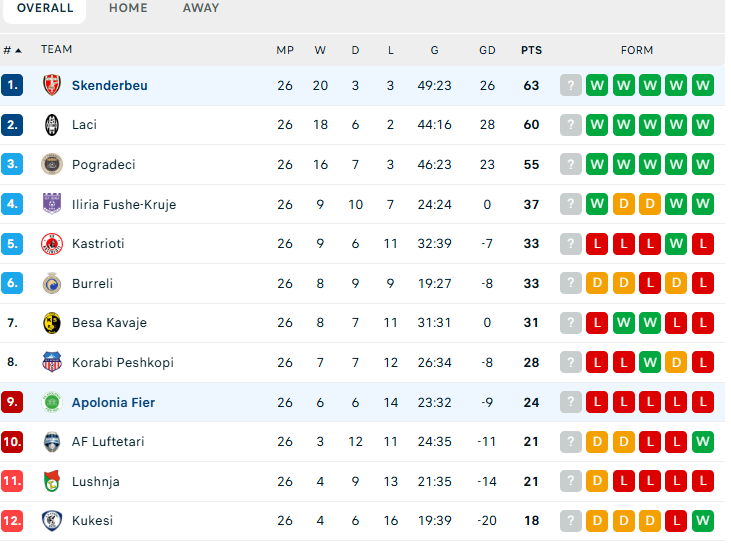Switch to the HOME standings tab
This screenshot has height=549, width=731.
pyautogui.click(x=128, y=8)
